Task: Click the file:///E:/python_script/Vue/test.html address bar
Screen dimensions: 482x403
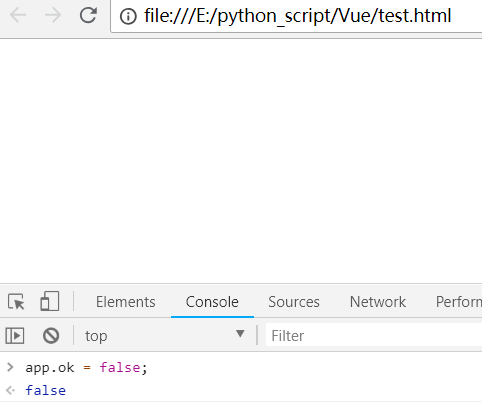Action: point(297,16)
